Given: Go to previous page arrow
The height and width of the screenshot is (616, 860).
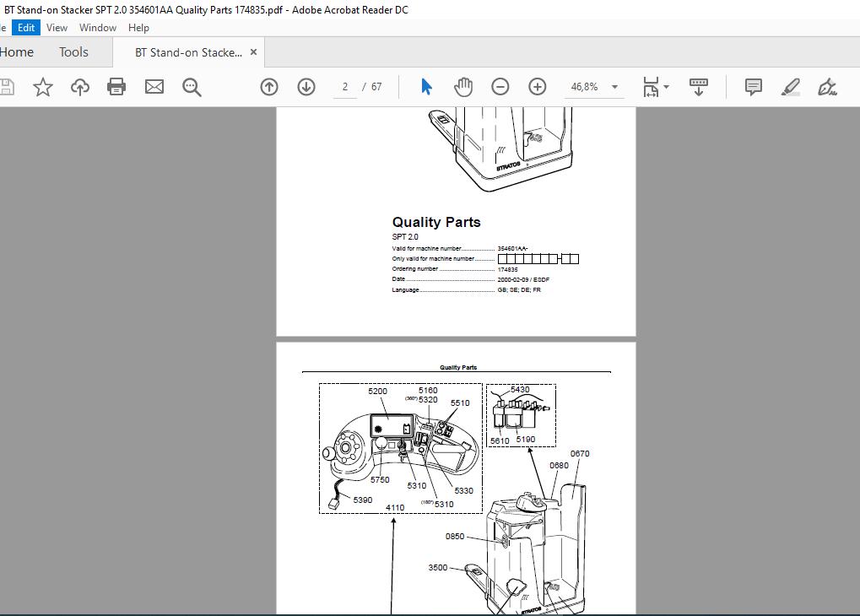Looking at the screenshot, I should click(x=268, y=87).
